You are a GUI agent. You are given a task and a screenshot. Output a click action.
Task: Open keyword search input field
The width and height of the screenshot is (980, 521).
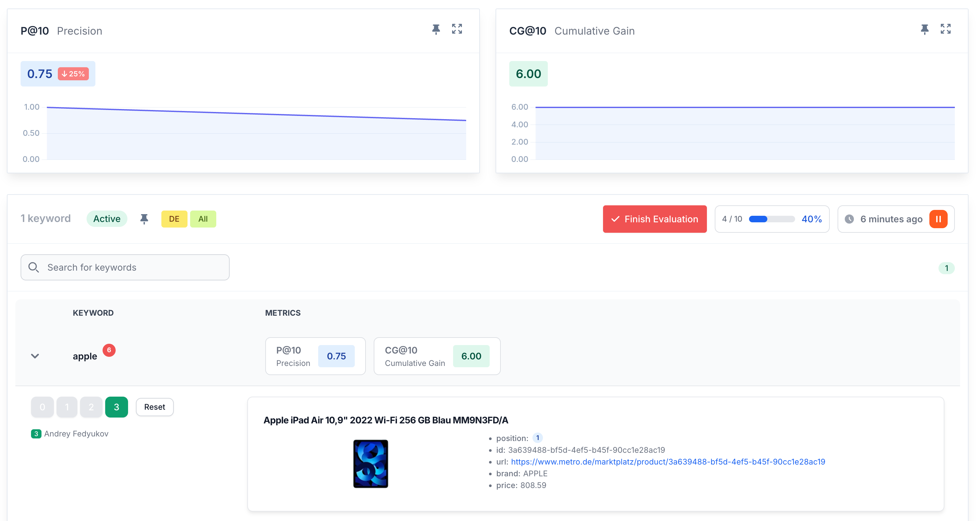[x=125, y=267]
